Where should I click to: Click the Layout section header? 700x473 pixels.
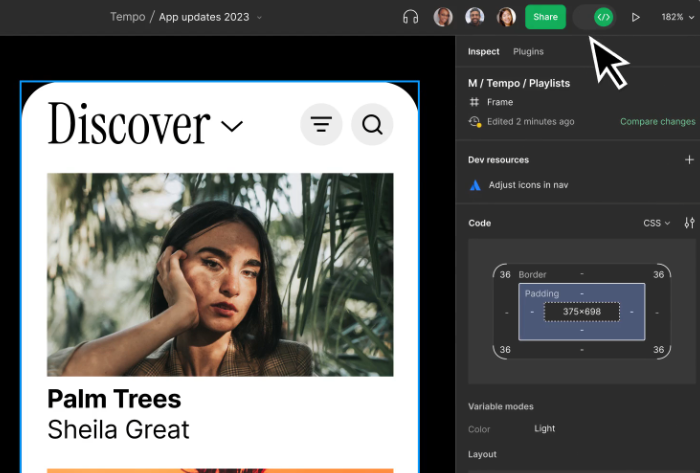point(482,454)
